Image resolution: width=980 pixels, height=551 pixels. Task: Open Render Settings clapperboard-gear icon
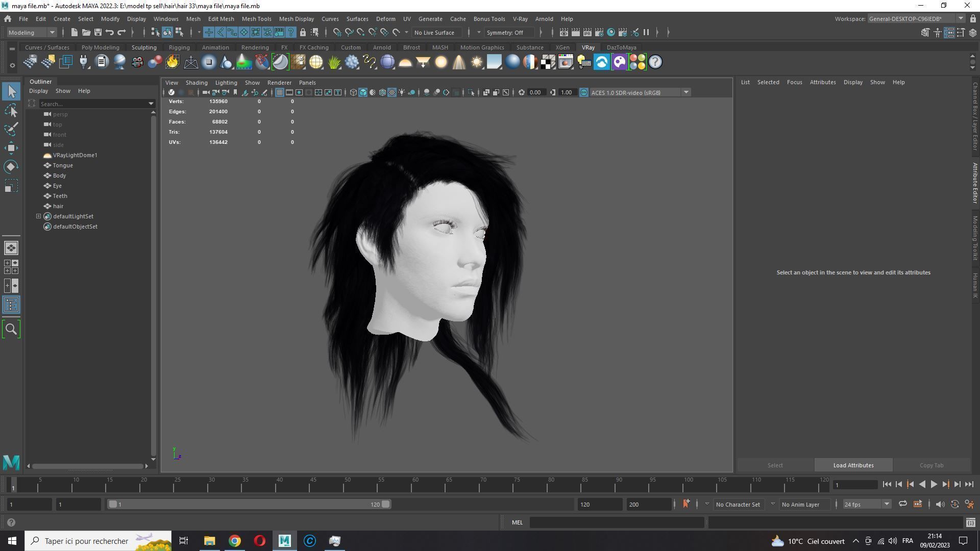tap(599, 32)
